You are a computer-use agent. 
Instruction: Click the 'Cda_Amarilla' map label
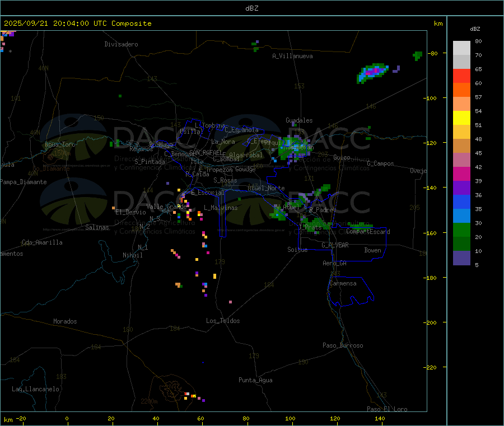click(42, 242)
